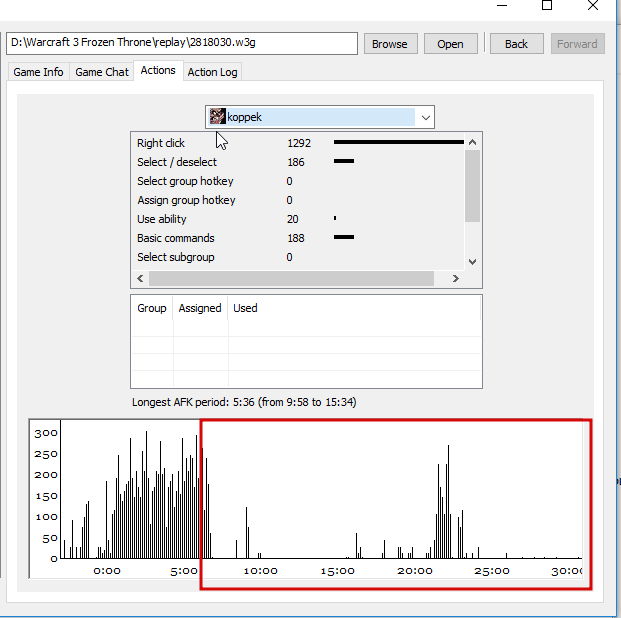
Task: Open the koppek player dropdown
Action: pyautogui.click(x=320, y=117)
